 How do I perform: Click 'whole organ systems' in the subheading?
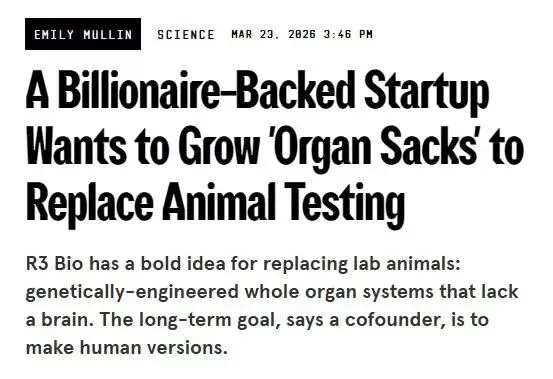coord(339,293)
